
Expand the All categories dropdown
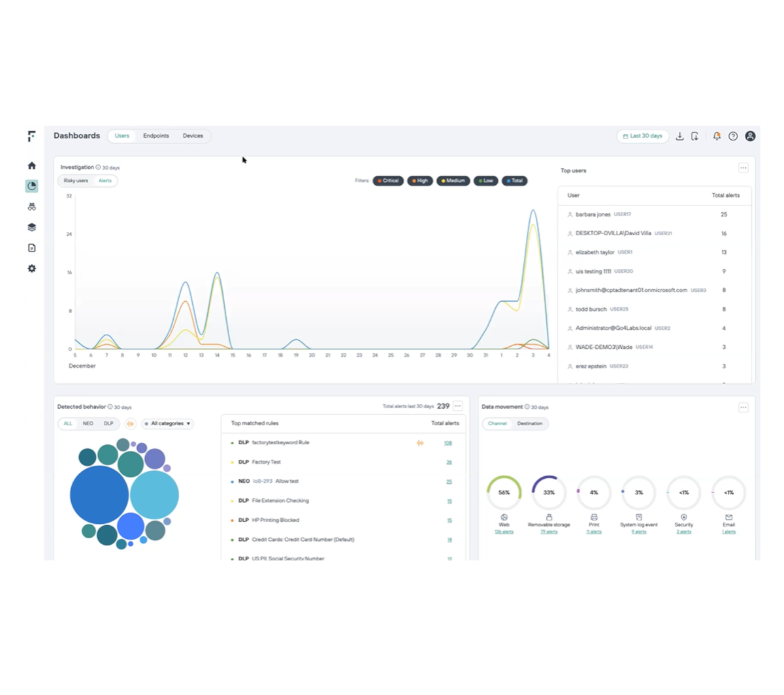point(168,424)
